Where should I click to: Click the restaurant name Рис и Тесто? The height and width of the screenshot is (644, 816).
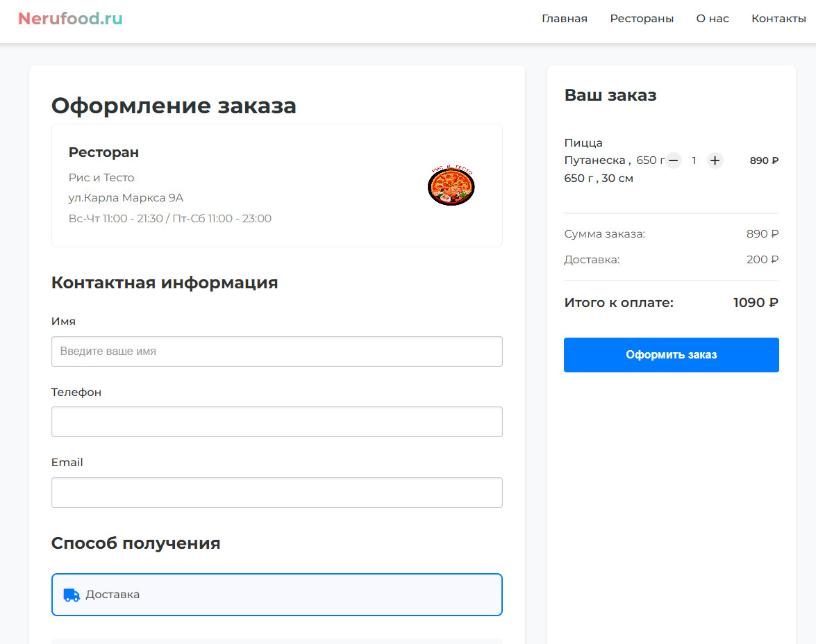[x=101, y=178]
